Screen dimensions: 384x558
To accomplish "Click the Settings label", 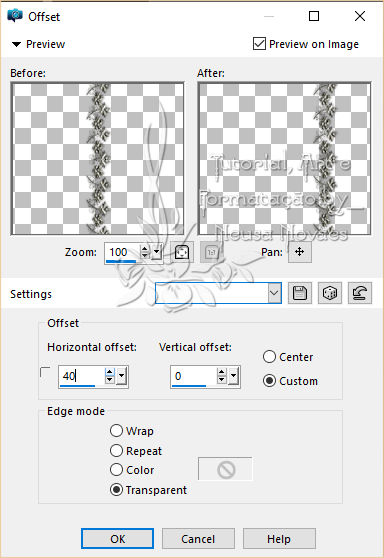I will coord(31,294).
